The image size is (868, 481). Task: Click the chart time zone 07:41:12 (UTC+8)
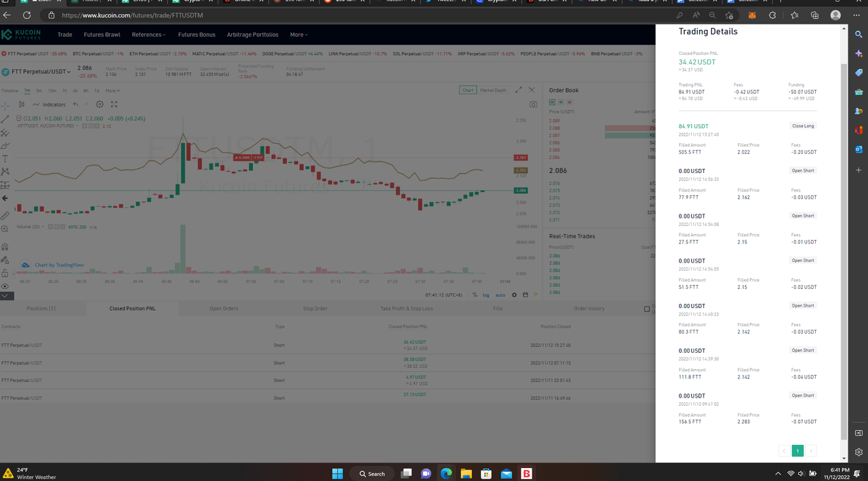coord(443,295)
